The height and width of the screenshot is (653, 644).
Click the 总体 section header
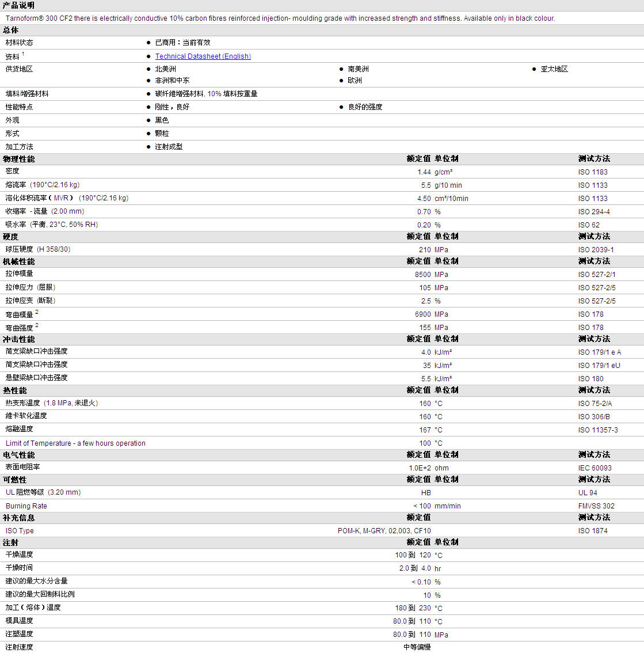[11, 30]
